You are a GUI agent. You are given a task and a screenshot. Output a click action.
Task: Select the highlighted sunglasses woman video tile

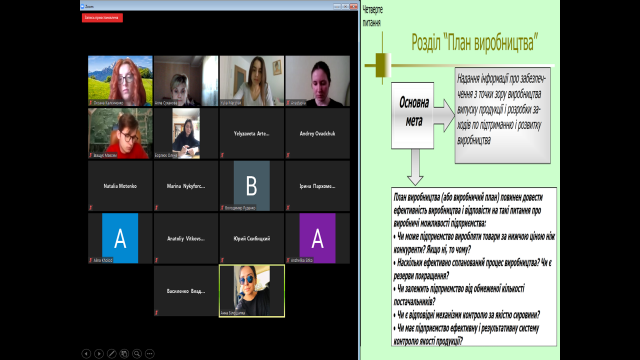tap(252, 291)
